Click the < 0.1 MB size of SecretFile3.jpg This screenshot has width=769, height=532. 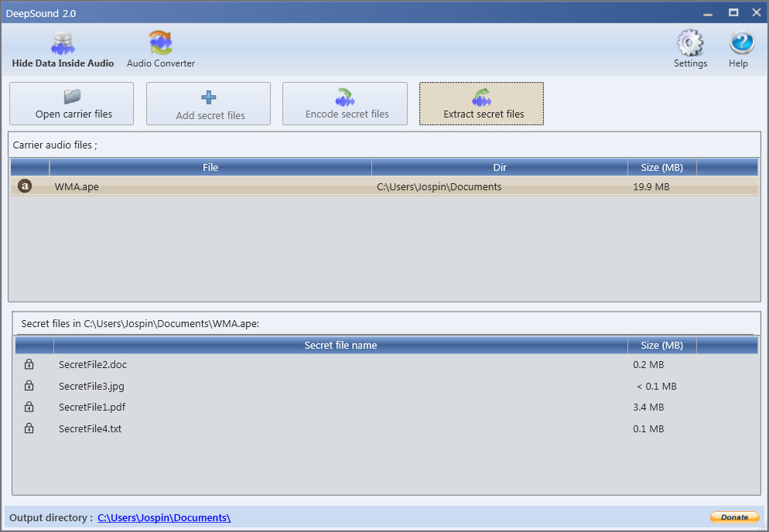click(656, 387)
